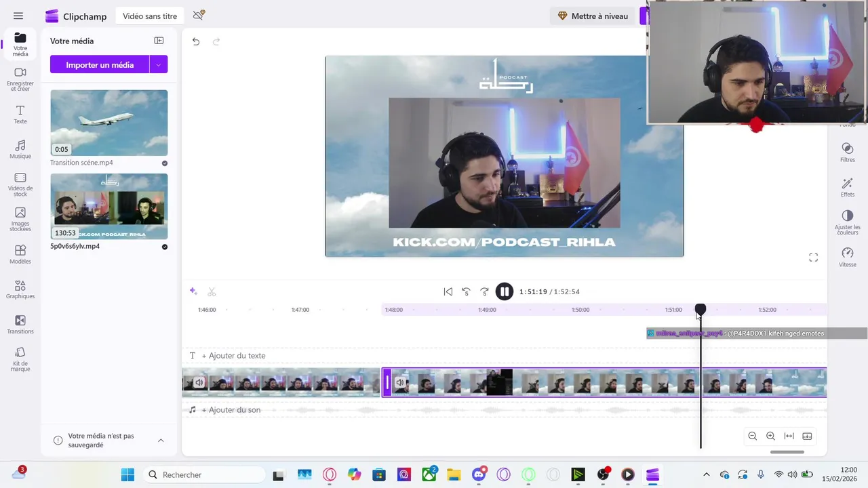Screen dimensions: 868x488
Task: Skip forward five seconds
Action: click(484, 291)
